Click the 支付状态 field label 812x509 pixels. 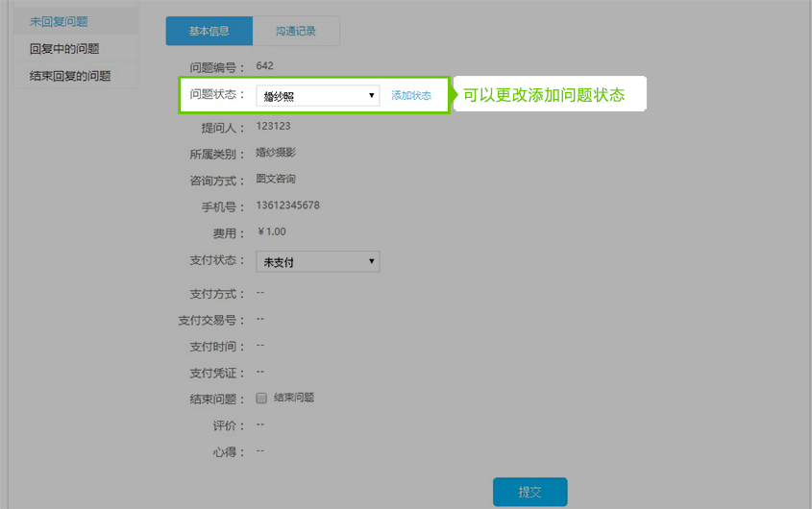tap(217, 261)
